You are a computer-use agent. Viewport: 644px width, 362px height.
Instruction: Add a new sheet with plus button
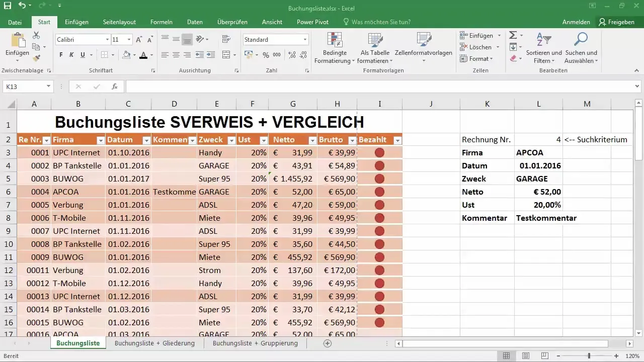[328, 343]
